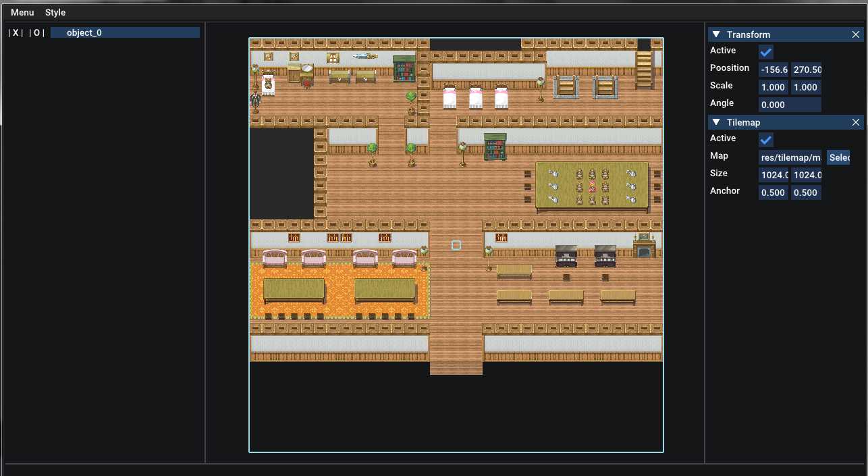The image size is (868, 476).
Task: Click the staircase tile in the map
Action: pyautogui.click(x=644, y=70)
